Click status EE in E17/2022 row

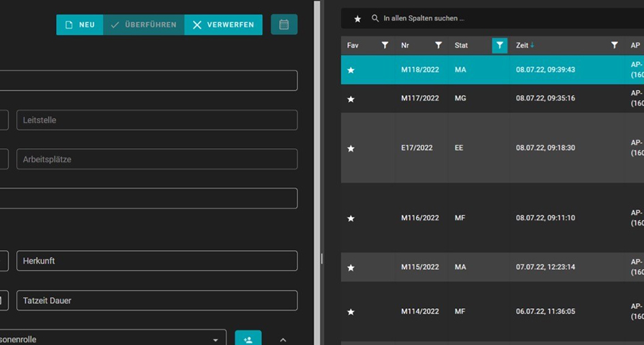(x=458, y=148)
